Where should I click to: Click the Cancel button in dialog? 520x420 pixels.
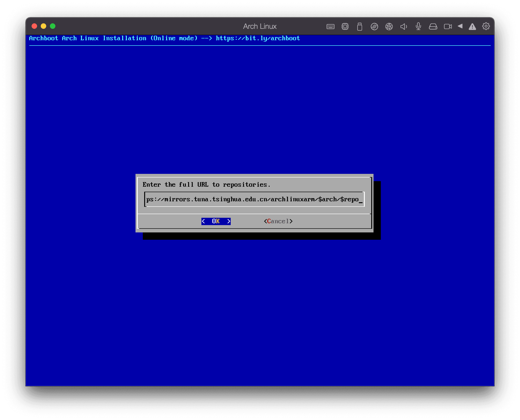(x=278, y=221)
